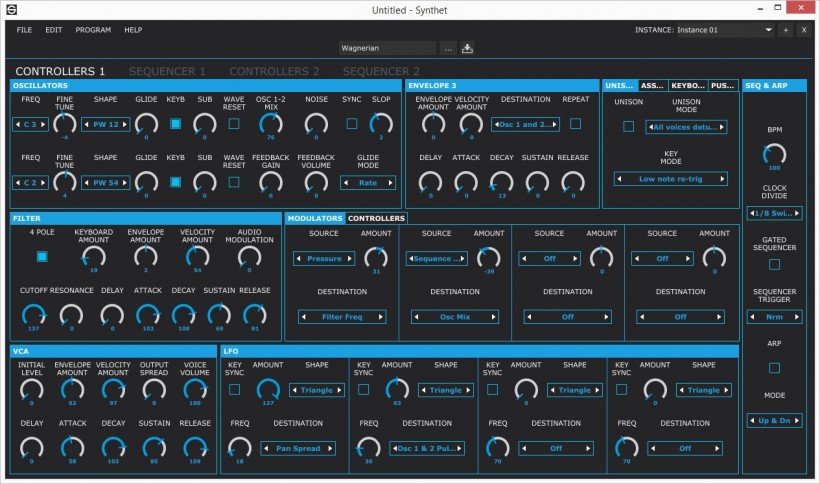Disable the 4 Pole filter toggle
Viewport: 820px width, 484px height.
(x=41, y=257)
